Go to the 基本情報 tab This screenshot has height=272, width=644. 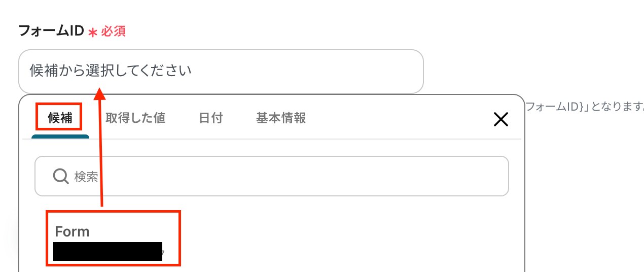(x=281, y=118)
